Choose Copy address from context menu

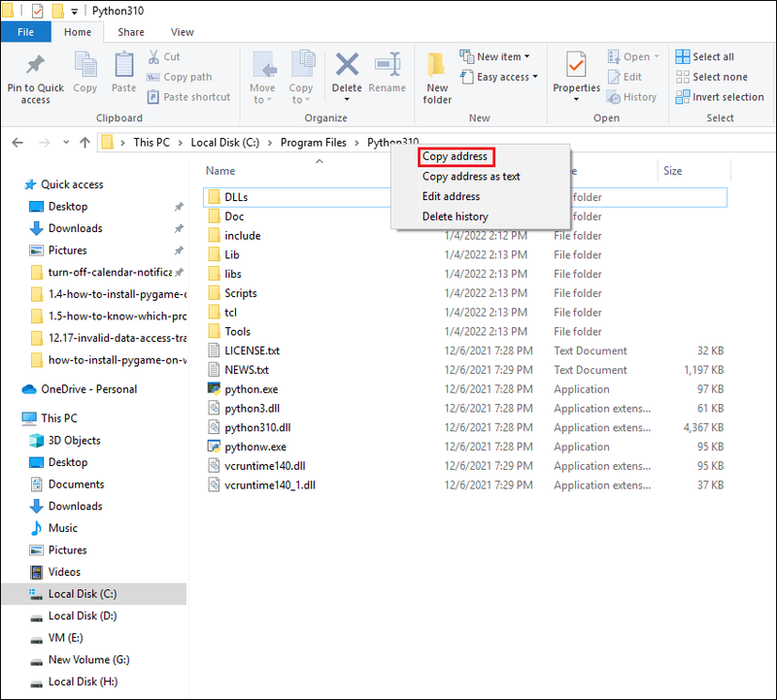pos(455,156)
